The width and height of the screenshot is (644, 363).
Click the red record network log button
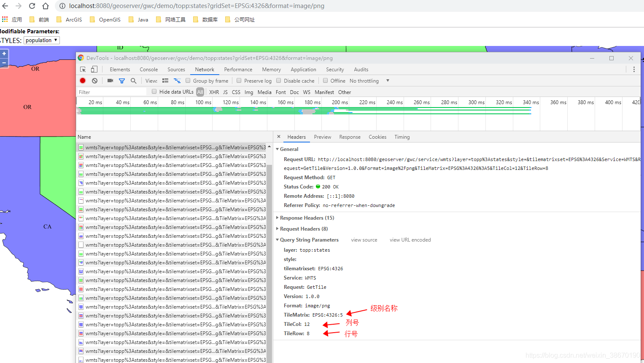[x=83, y=81]
